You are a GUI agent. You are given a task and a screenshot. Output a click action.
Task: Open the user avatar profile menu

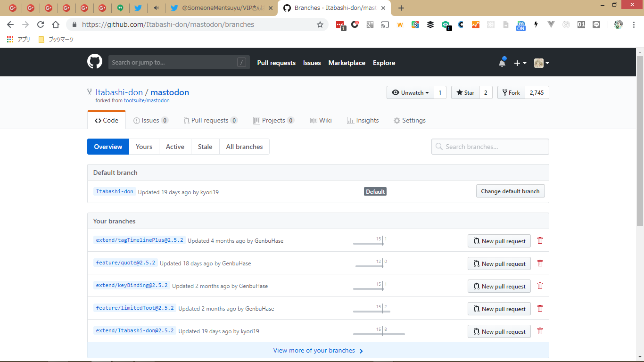[541, 63]
